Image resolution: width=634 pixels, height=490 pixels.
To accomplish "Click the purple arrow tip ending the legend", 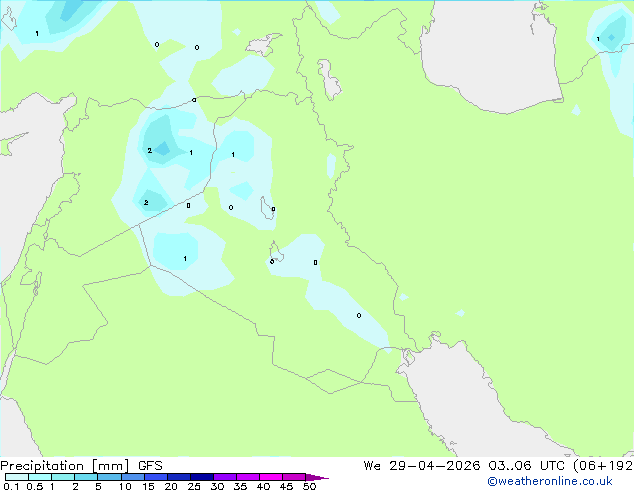I will click(317, 477).
